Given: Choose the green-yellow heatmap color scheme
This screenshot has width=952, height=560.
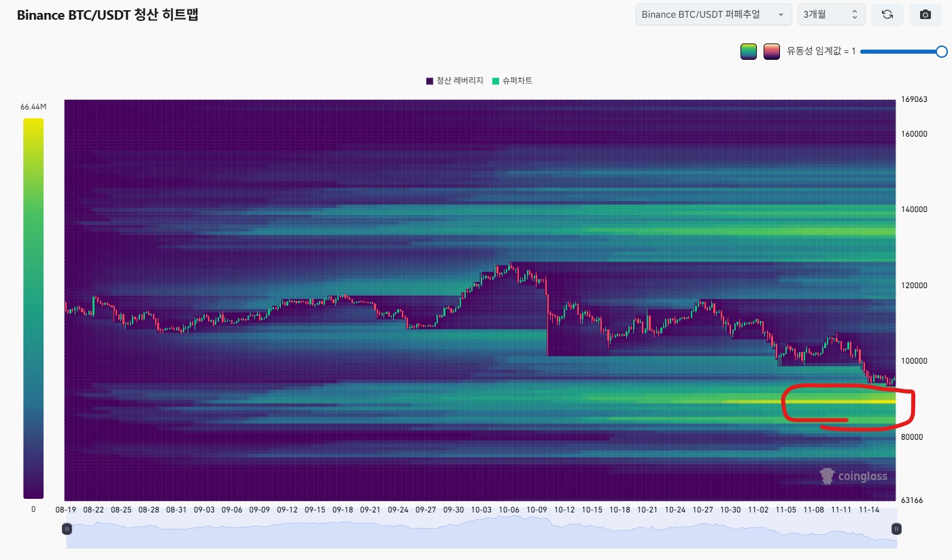Looking at the screenshot, I should [x=749, y=52].
